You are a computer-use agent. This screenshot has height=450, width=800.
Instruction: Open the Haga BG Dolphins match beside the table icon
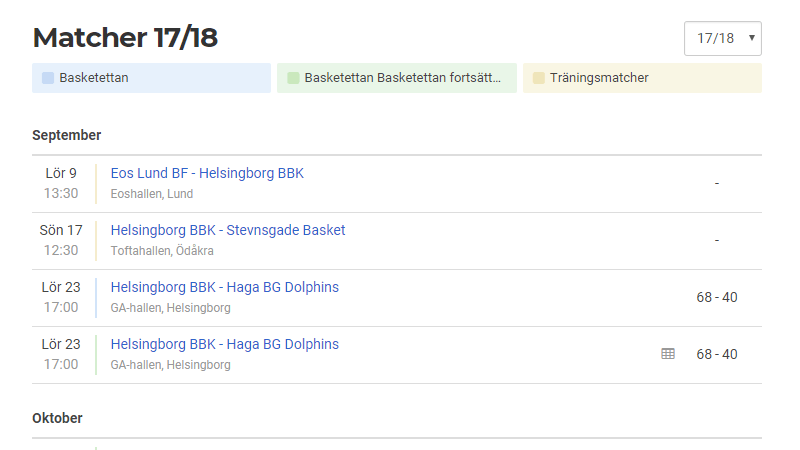225,344
